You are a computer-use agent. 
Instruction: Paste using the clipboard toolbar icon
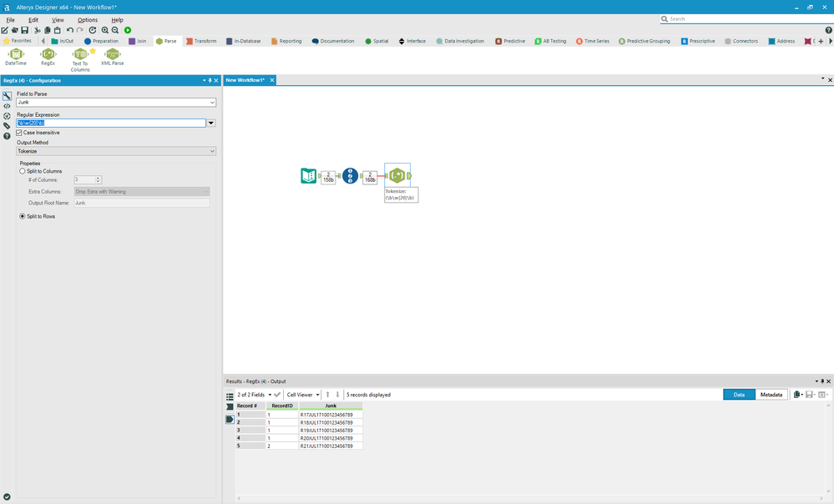[58, 30]
